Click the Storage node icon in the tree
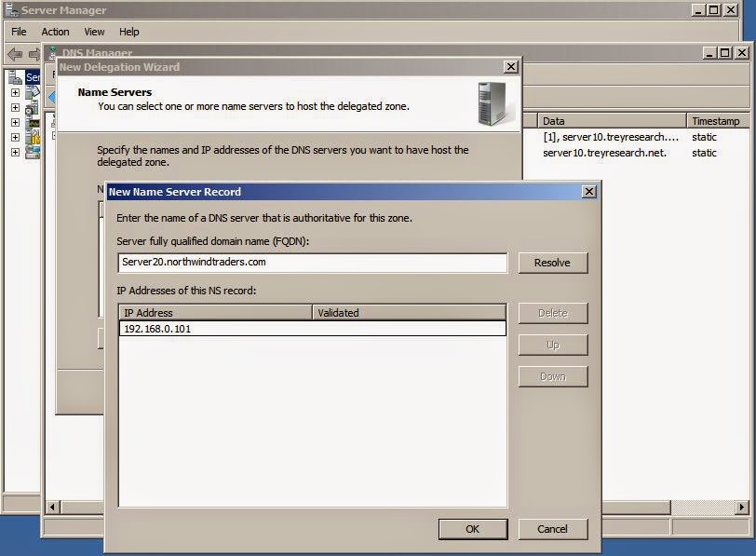The height and width of the screenshot is (556, 756). coord(33,153)
